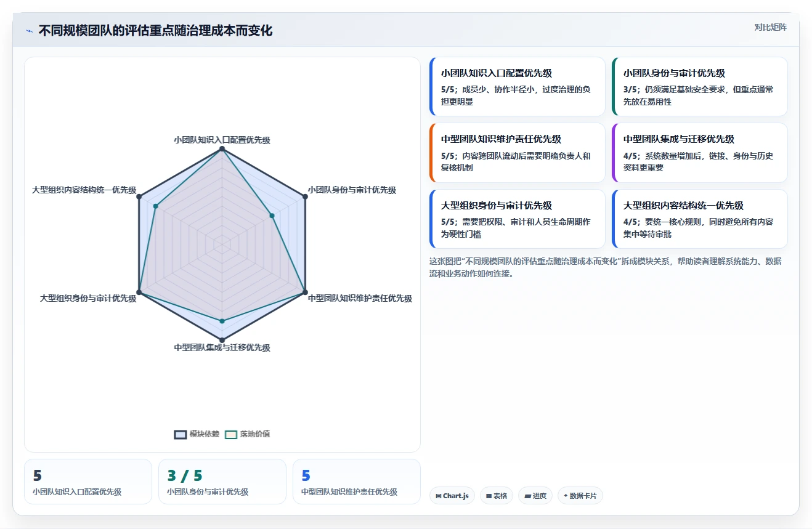812x529 pixels.
Task: Click the radar axis label 小团队身份与审计优先级
Action: (x=352, y=190)
